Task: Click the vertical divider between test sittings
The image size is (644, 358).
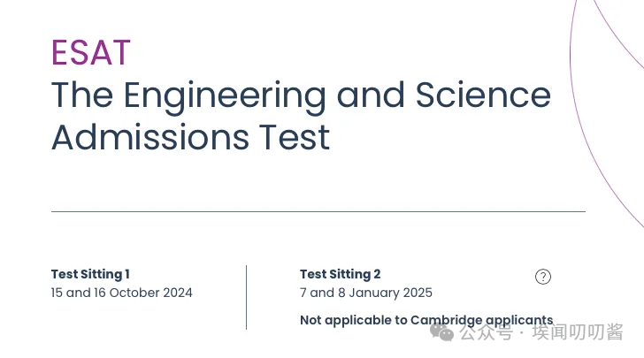Action: click(x=247, y=297)
